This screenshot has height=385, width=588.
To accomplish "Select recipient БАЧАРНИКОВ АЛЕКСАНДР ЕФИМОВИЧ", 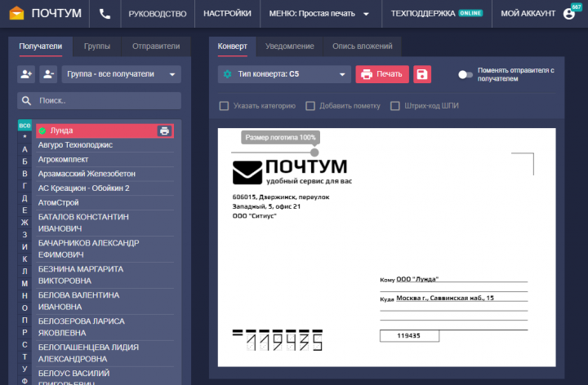I will coord(105,249).
